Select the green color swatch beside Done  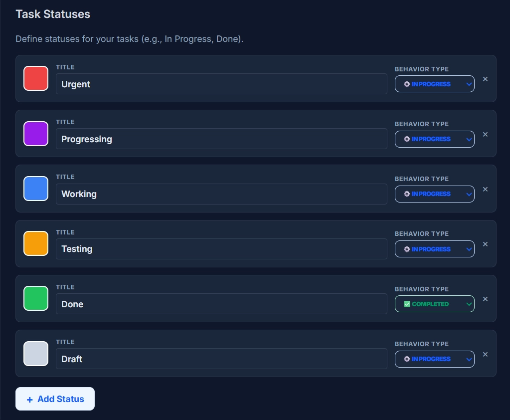pyautogui.click(x=35, y=298)
